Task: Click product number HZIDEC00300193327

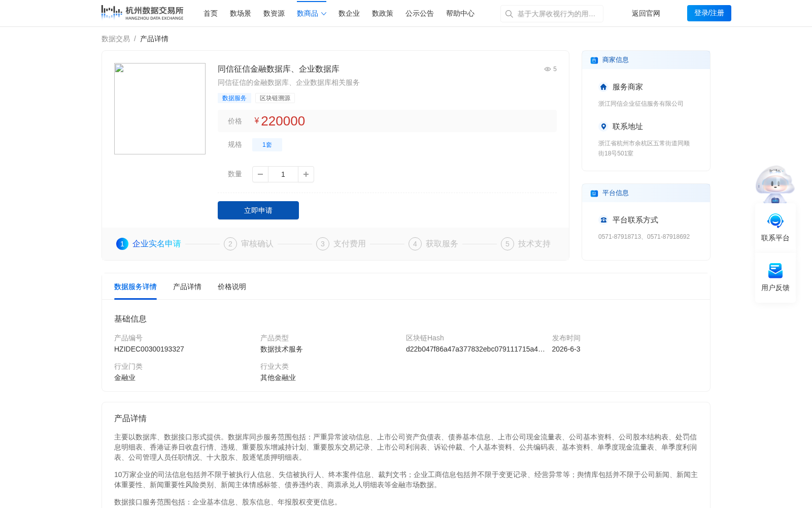Action: click(x=149, y=349)
